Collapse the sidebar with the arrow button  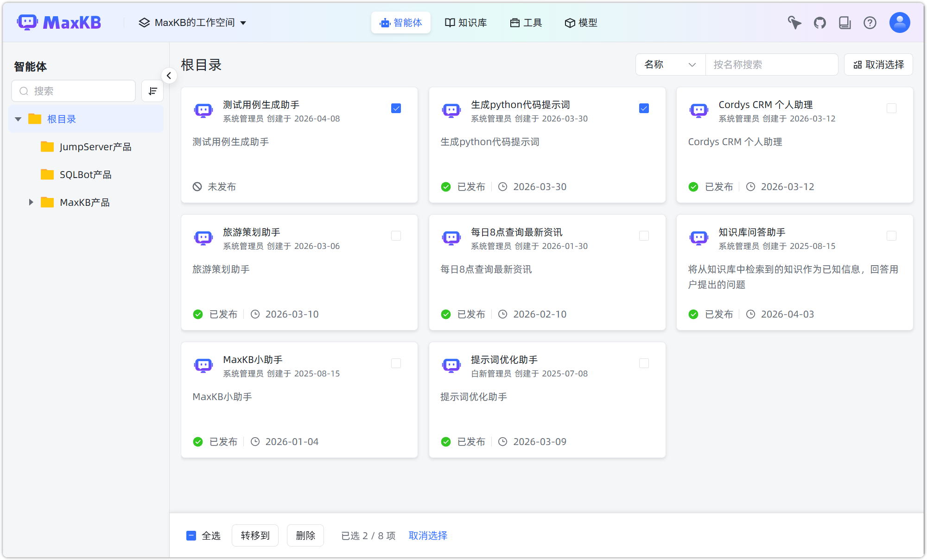(169, 76)
